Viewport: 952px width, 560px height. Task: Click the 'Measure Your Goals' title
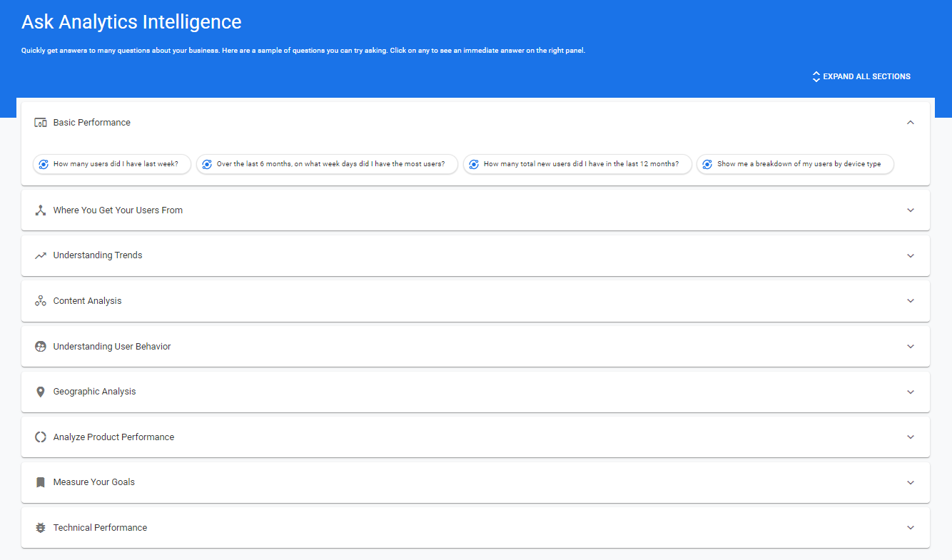94,482
